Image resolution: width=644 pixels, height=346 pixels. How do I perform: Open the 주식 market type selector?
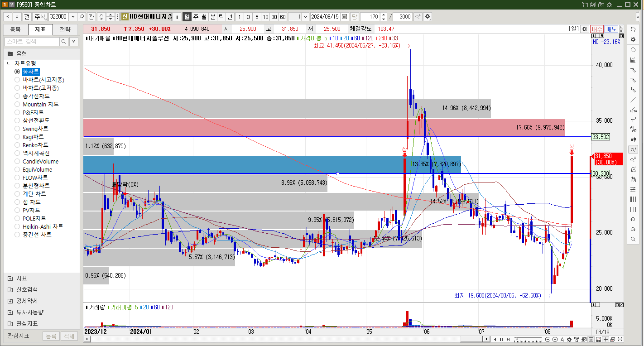click(40, 16)
